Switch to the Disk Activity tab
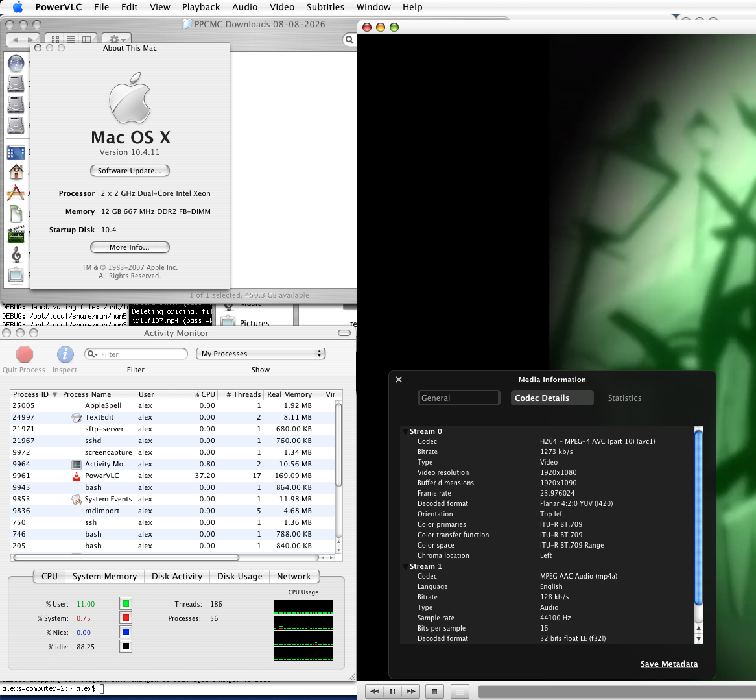The image size is (756, 700). point(177,577)
